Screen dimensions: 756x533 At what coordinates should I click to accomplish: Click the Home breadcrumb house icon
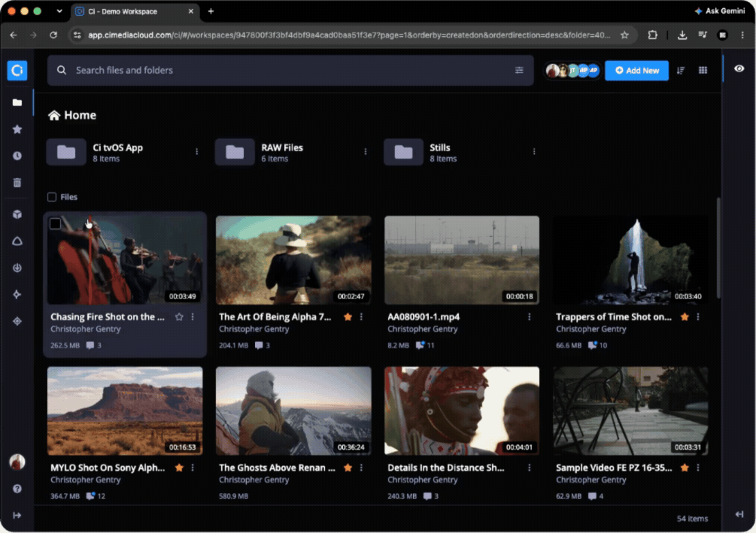pos(54,115)
